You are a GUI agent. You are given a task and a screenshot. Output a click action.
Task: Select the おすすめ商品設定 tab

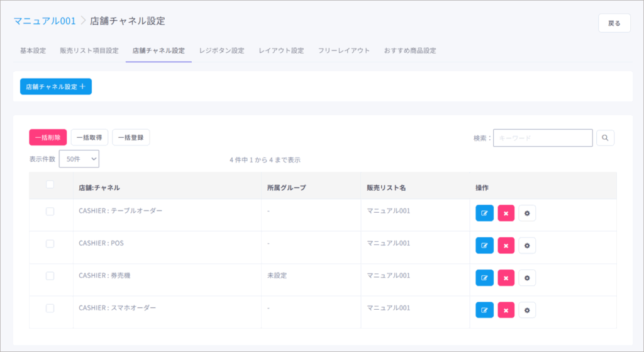click(410, 50)
